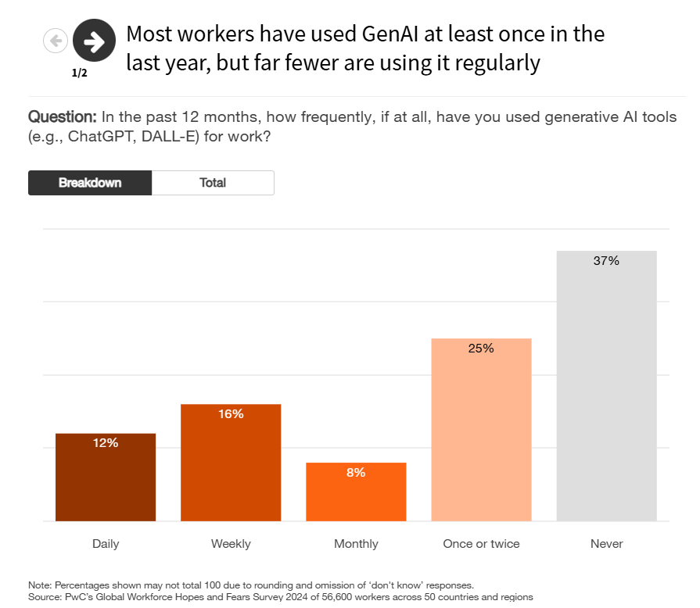Click the PwC source citation line
Viewport: 700px width, 608px height.
click(280, 597)
